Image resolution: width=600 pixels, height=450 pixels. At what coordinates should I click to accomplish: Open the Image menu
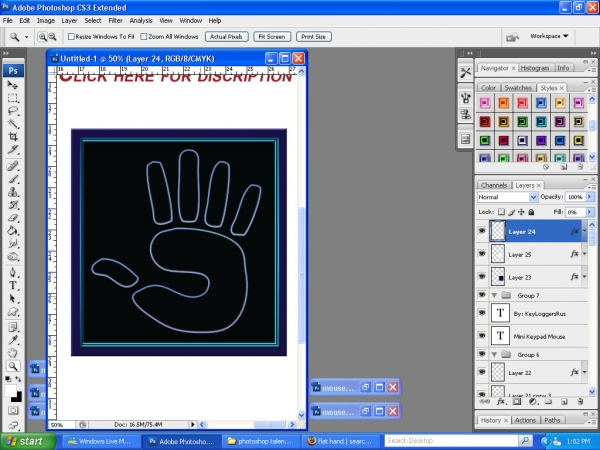tap(46, 21)
